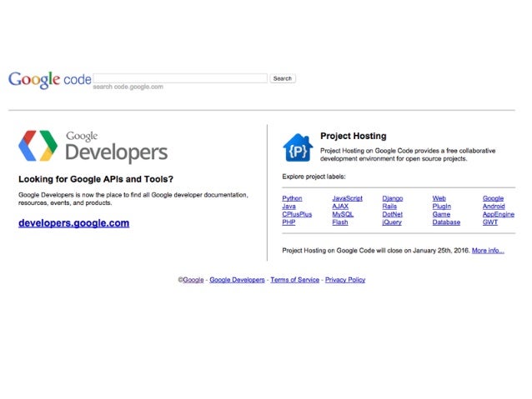Click the Google Developers chevron logo

(x=38, y=146)
